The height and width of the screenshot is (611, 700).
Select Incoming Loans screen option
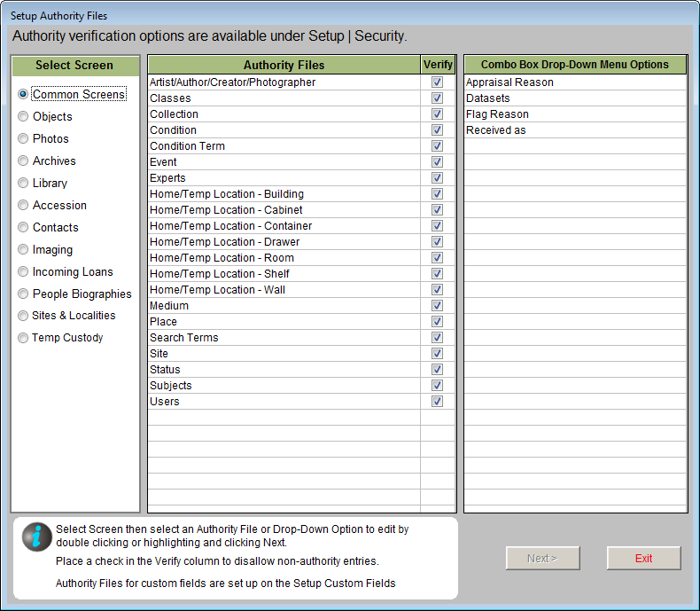click(x=24, y=272)
